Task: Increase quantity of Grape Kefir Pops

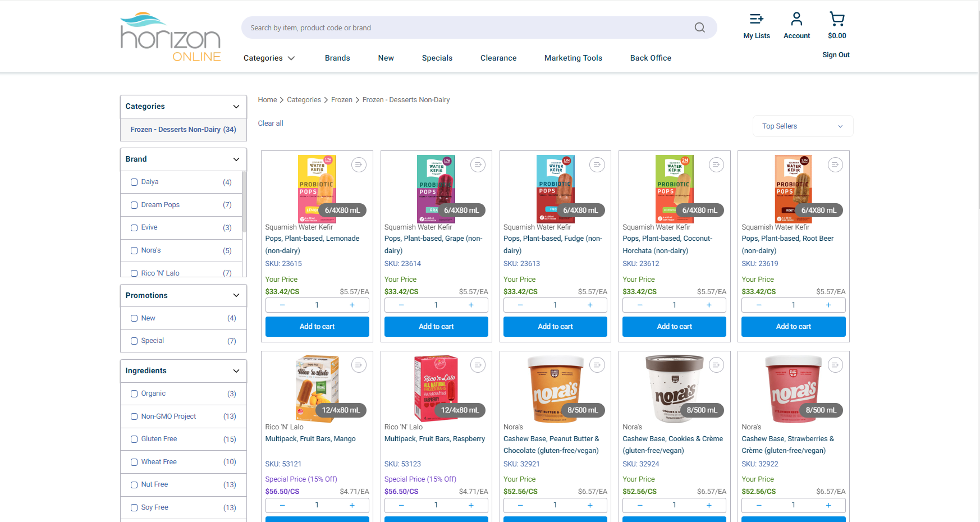Action: pos(471,305)
